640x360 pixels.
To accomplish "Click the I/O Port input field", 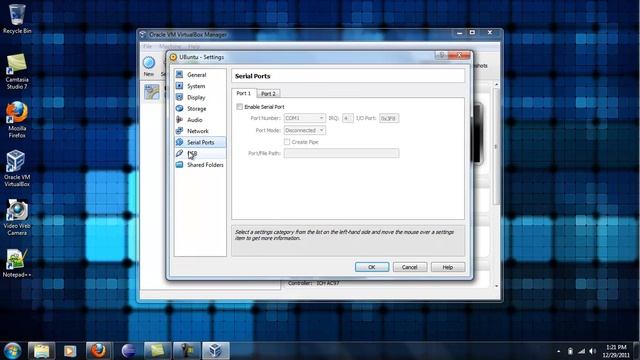I will (x=389, y=118).
